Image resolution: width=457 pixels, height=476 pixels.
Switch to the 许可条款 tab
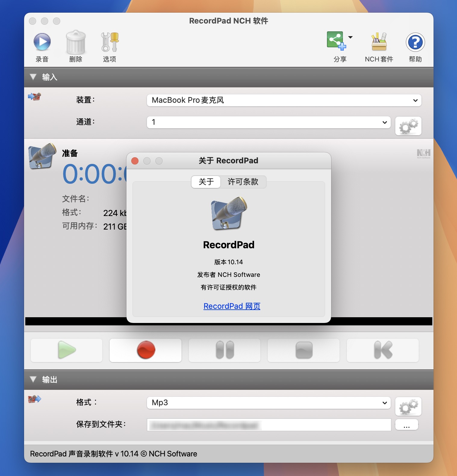click(x=243, y=182)
